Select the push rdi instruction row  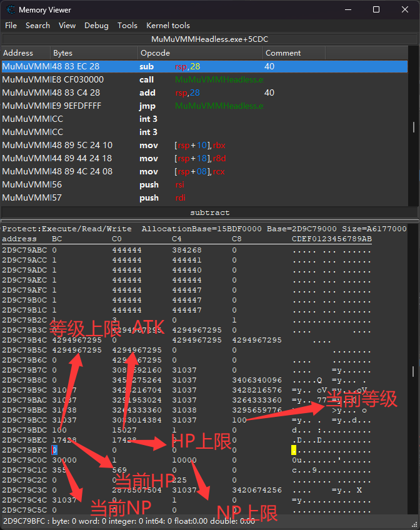(x=204, y=198)
